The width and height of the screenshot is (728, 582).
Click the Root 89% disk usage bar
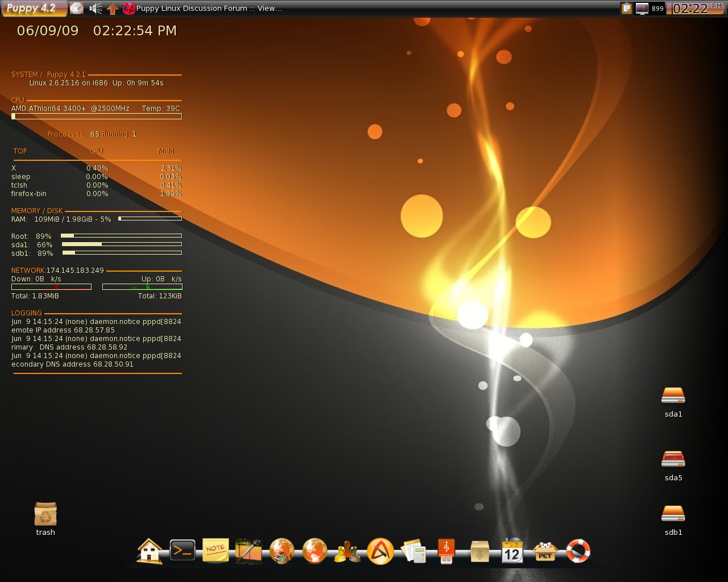point(122,235)
